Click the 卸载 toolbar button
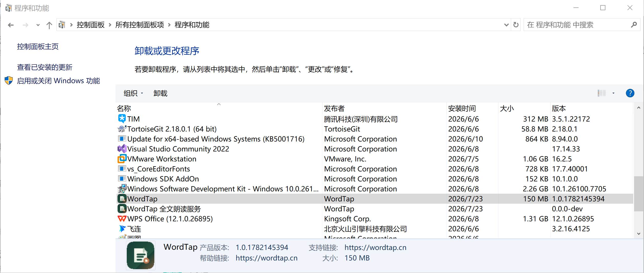Image resolution: width=644 pixels, height=273 pixels. click(x=160, y=93)
